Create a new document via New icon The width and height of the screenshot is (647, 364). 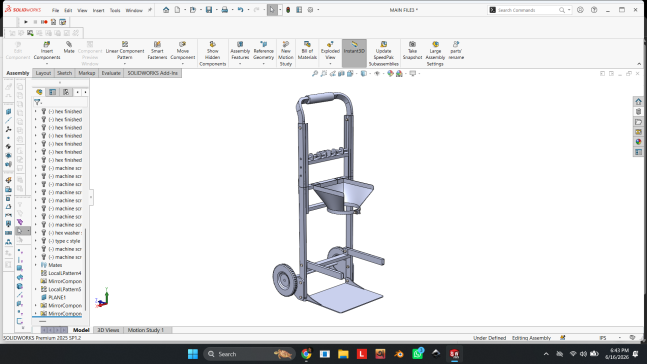177,10
